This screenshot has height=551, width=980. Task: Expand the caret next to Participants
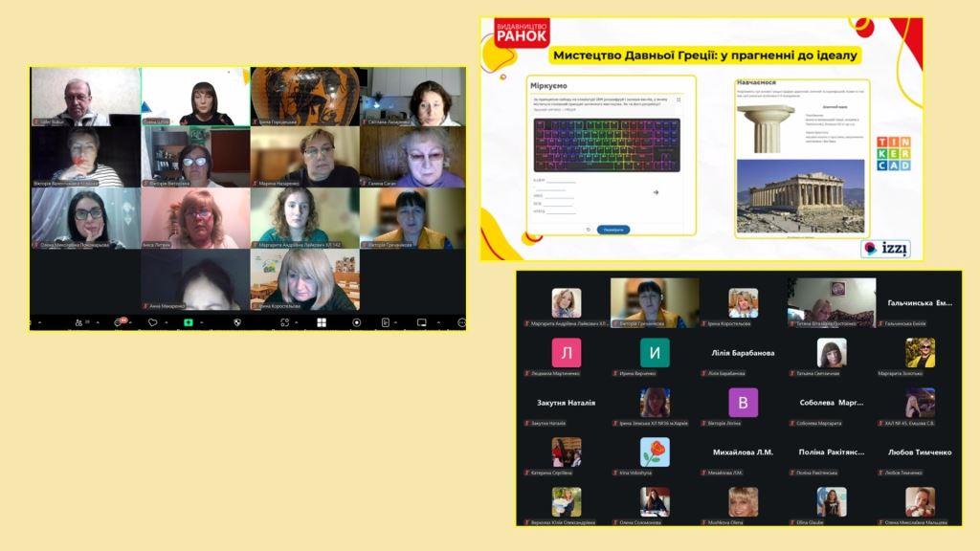[99, 322]
